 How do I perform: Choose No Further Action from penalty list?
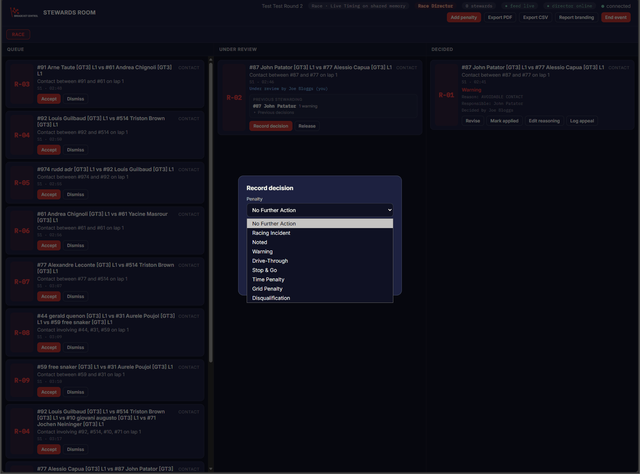320,223
